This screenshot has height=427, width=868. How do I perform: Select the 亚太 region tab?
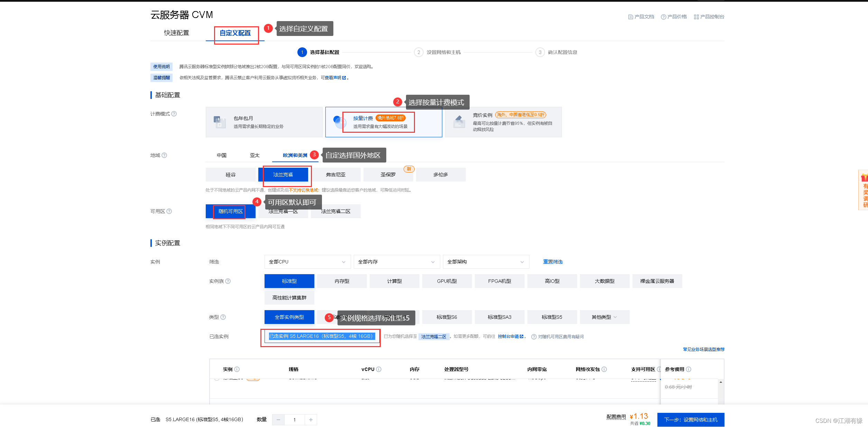255,155
